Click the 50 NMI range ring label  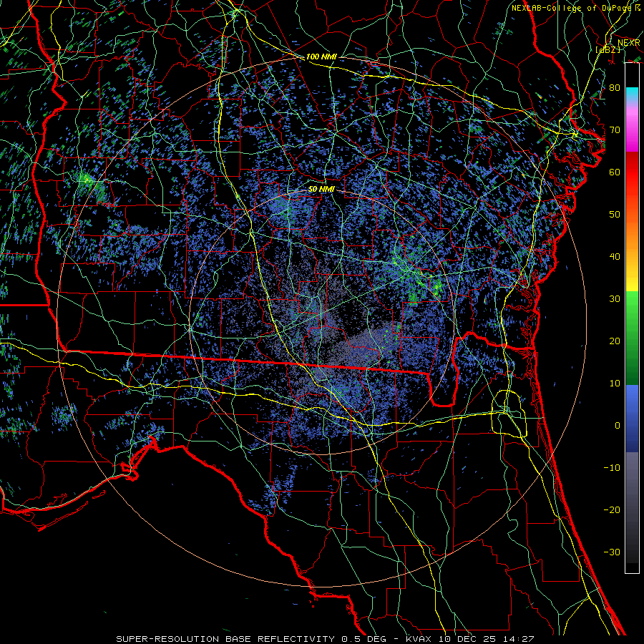[321, 190]
